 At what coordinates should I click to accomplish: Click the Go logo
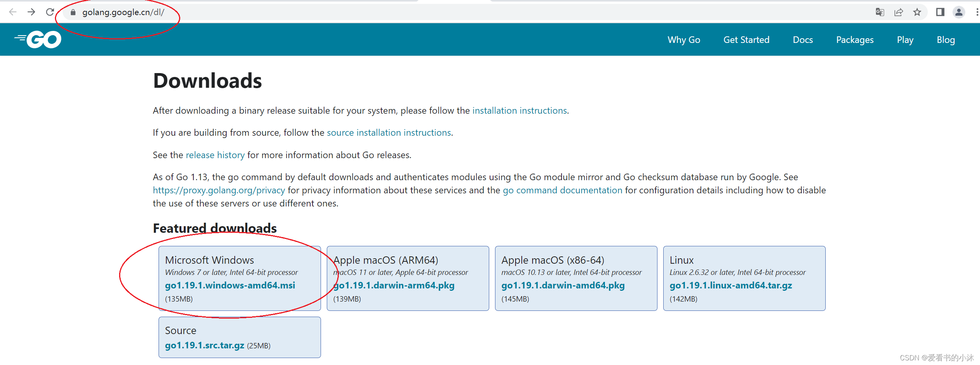38,39
